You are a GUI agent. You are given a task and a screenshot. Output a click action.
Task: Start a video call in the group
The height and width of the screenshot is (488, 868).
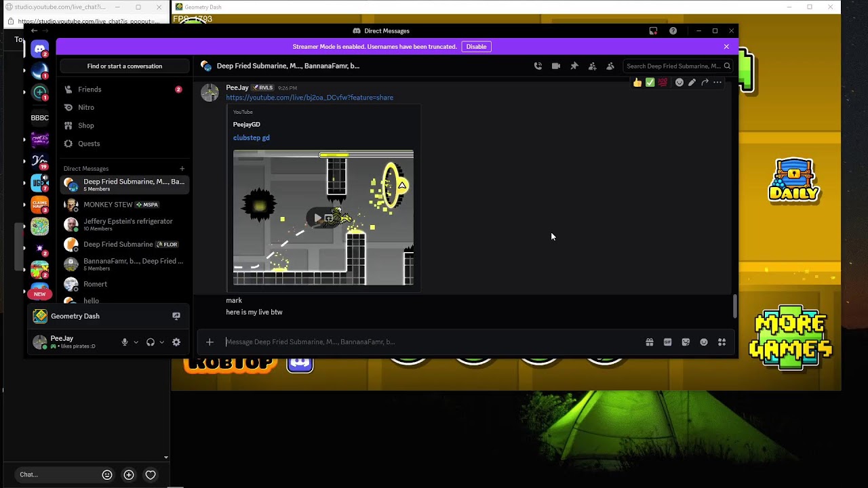556,66
